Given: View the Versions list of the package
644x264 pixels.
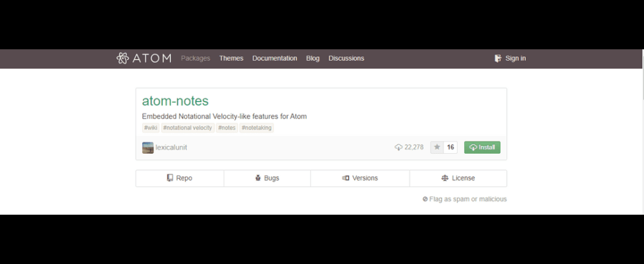Looking at the screenshot, I should 360,178.
